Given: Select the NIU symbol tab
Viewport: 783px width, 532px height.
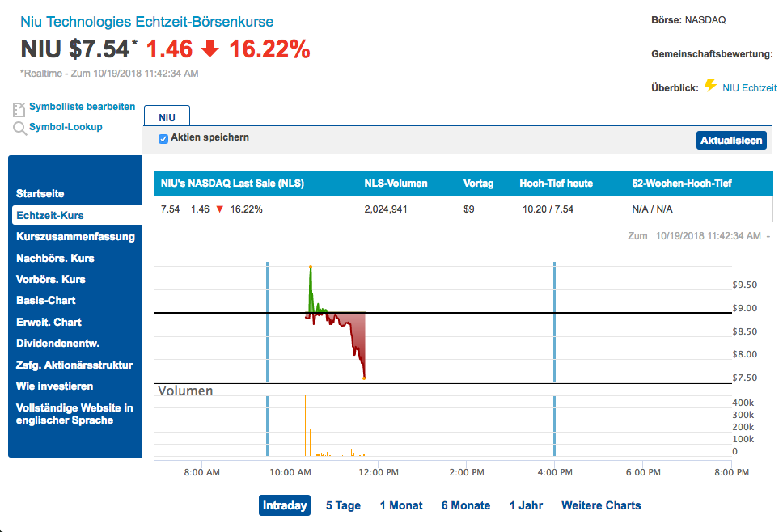Looking at the screenshot, I should [167, 117].
